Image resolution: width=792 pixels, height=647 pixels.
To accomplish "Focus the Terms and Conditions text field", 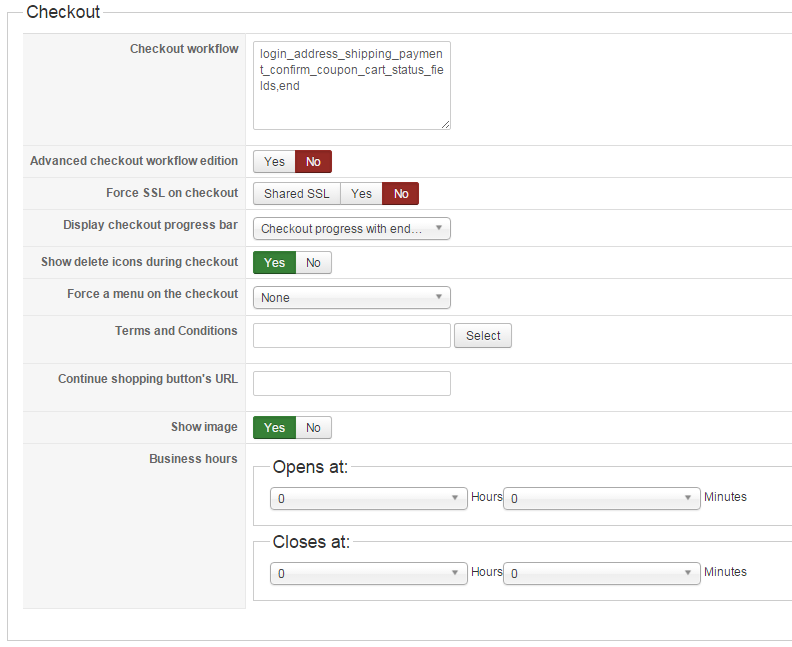I will coord(351,336).
